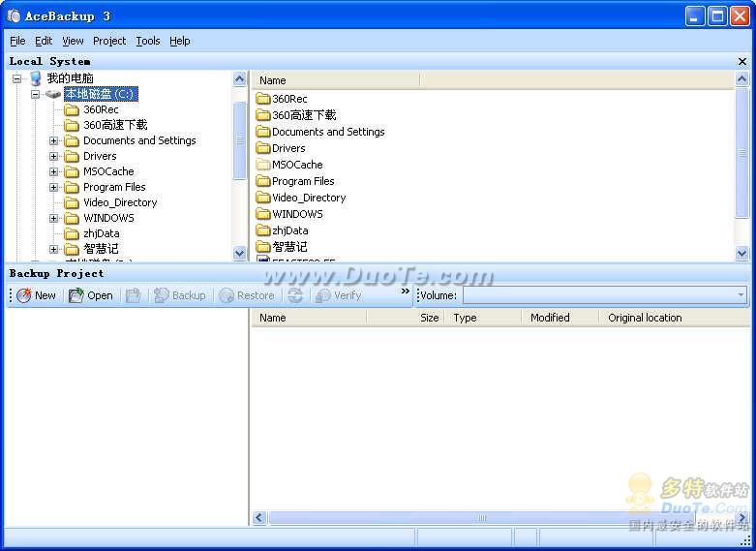Click Program Files folder icon in tree
The image size is (756, 551).
point(72,187)
